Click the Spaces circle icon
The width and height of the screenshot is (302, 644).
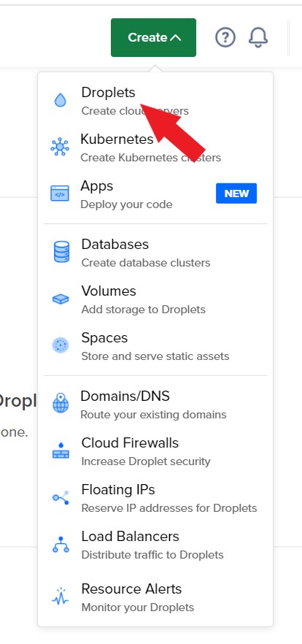click(61, 345)
